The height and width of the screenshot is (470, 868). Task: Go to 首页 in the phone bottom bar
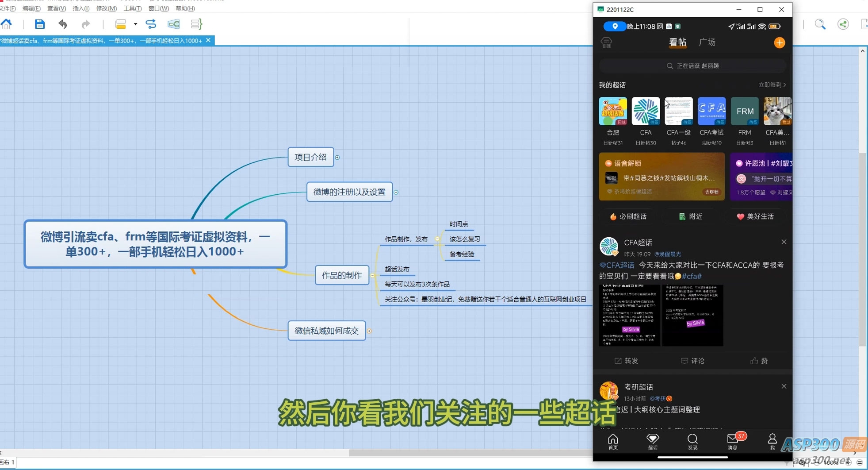tap(613, 442)
